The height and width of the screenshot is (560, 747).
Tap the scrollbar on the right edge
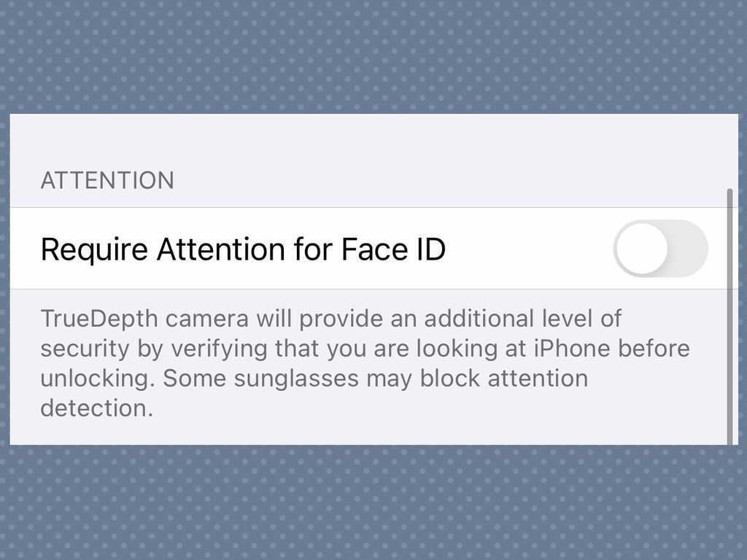click(729, 314)
